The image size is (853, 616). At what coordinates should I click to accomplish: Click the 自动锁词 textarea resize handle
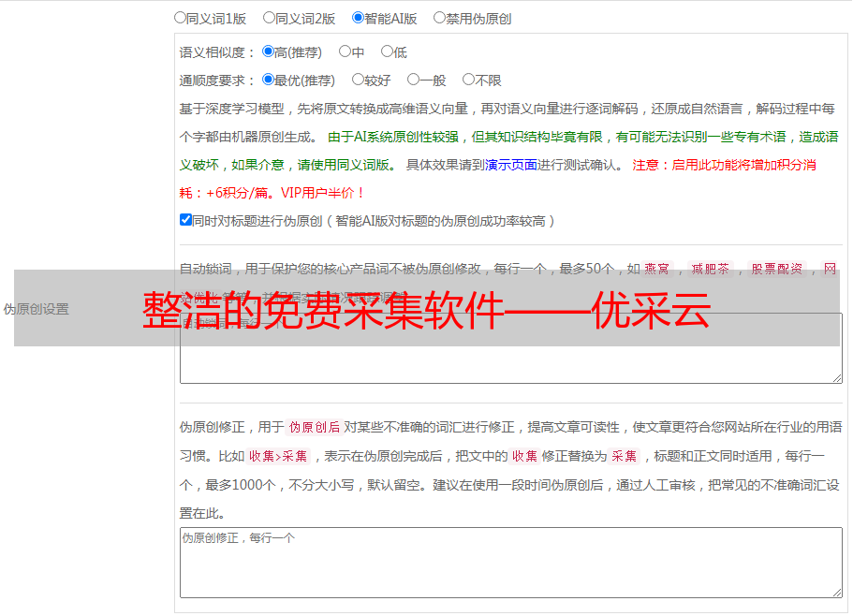(x=836, y=377)
